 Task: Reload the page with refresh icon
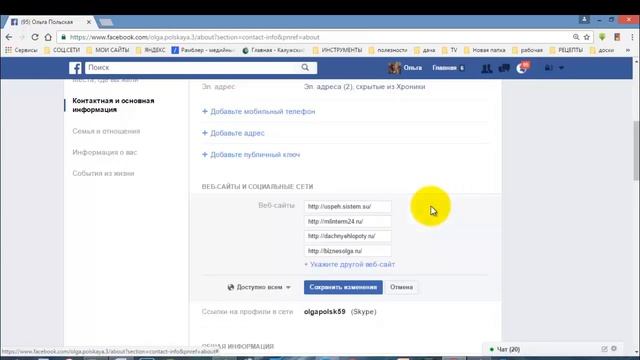pos(35,37)
